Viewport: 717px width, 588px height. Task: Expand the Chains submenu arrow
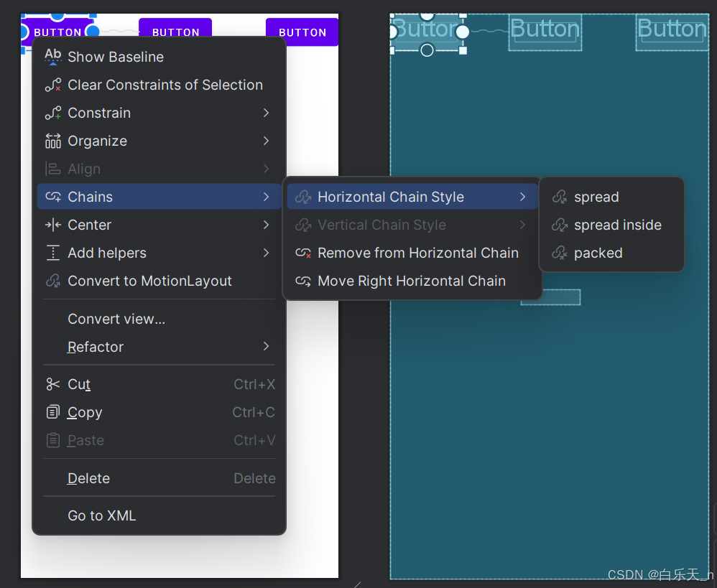pyautogui.click(x=266, y=197)
